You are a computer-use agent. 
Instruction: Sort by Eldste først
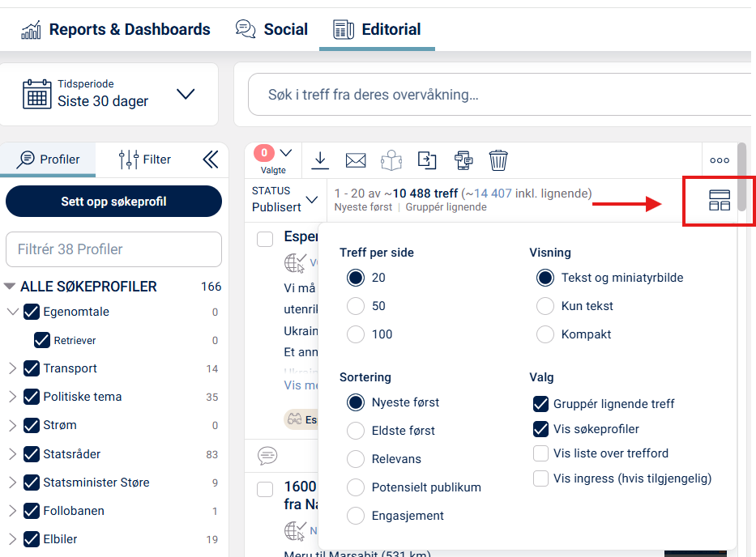(356, 431)
